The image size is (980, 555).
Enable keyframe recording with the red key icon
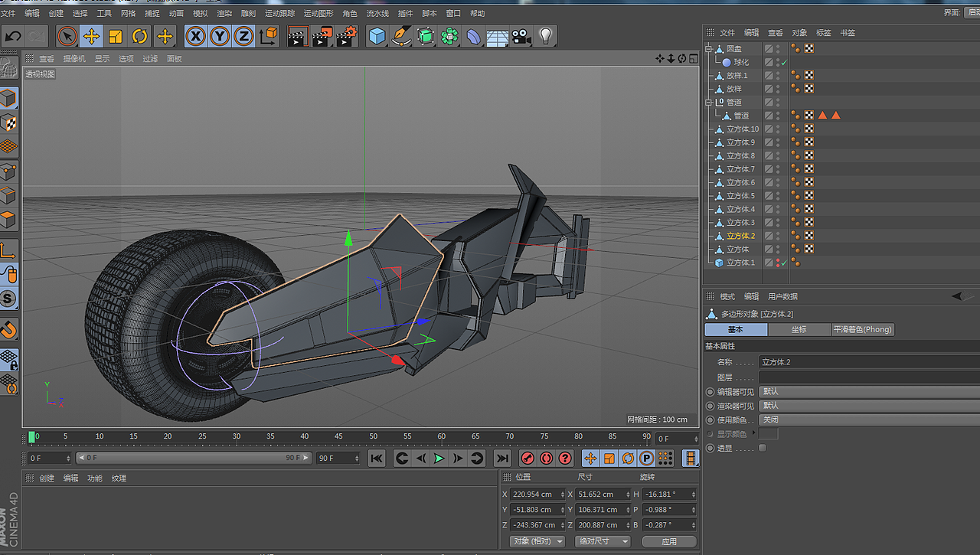(x=529, y=458)
